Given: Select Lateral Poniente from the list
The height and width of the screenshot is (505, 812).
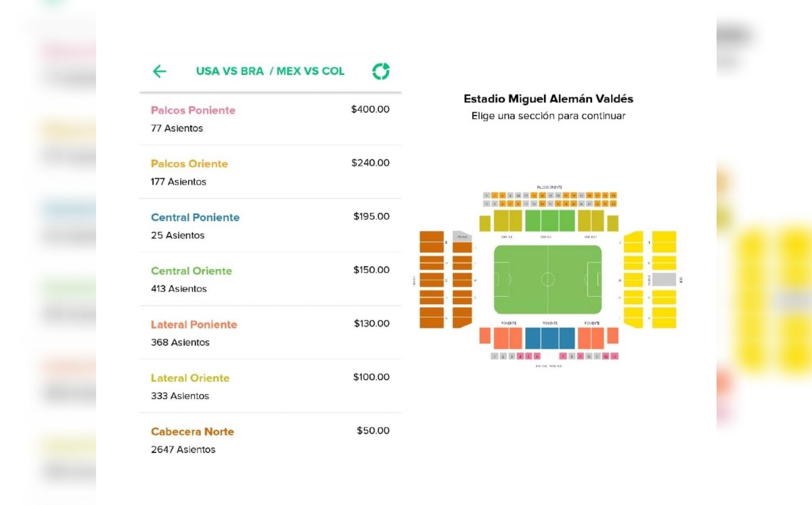Looking at the screenshot, I should (270, 333).
